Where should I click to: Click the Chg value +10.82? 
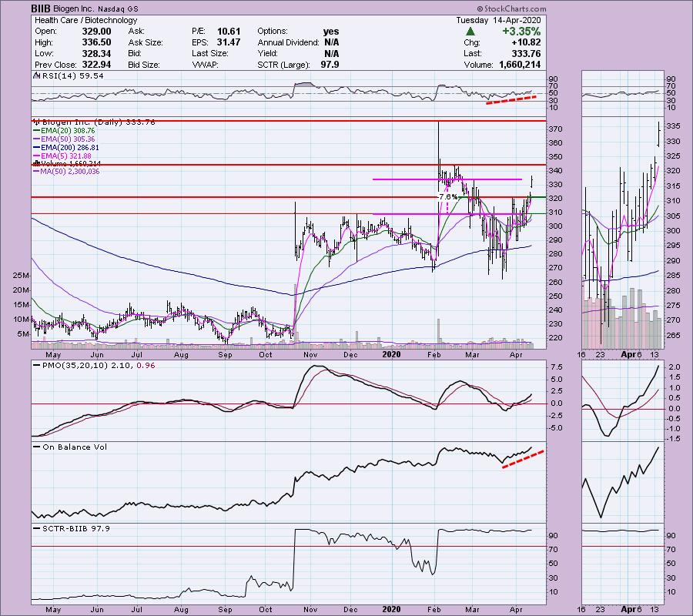[527, 42]
